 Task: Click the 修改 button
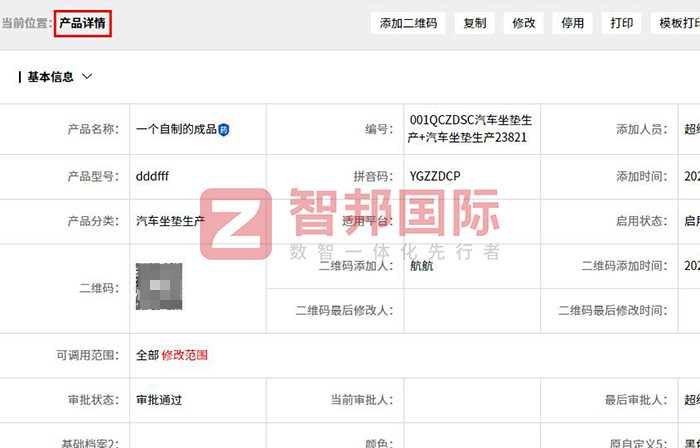click(523, 23)
